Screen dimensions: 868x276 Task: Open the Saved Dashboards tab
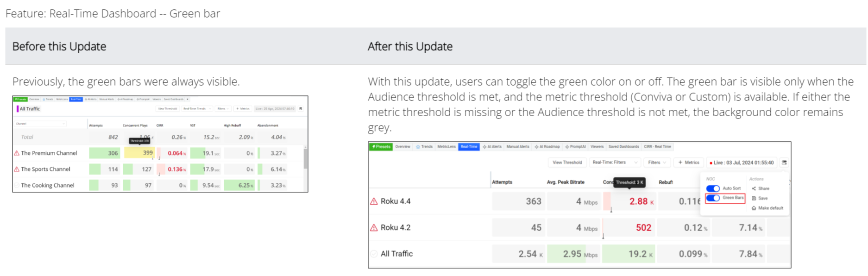click(623, 147)
